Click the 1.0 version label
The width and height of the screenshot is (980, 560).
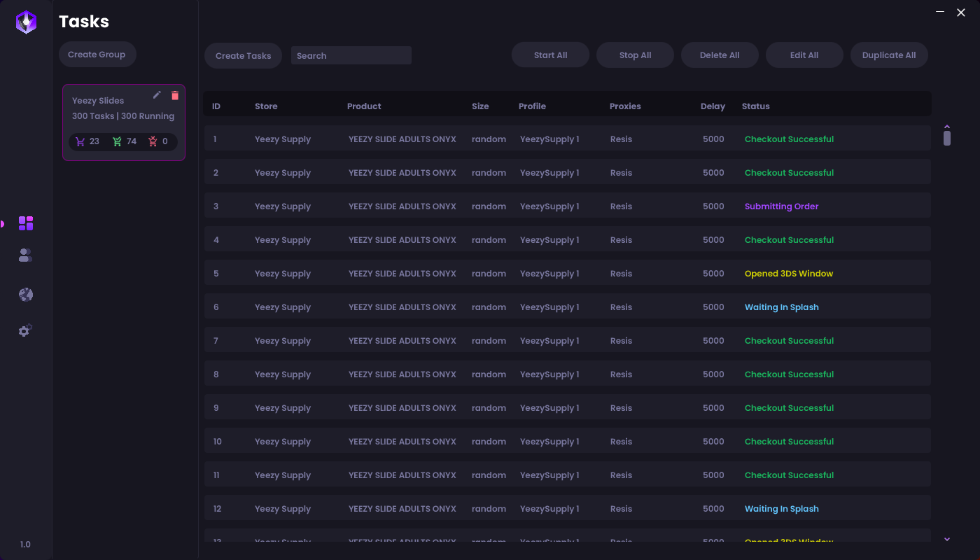point(25,545)
